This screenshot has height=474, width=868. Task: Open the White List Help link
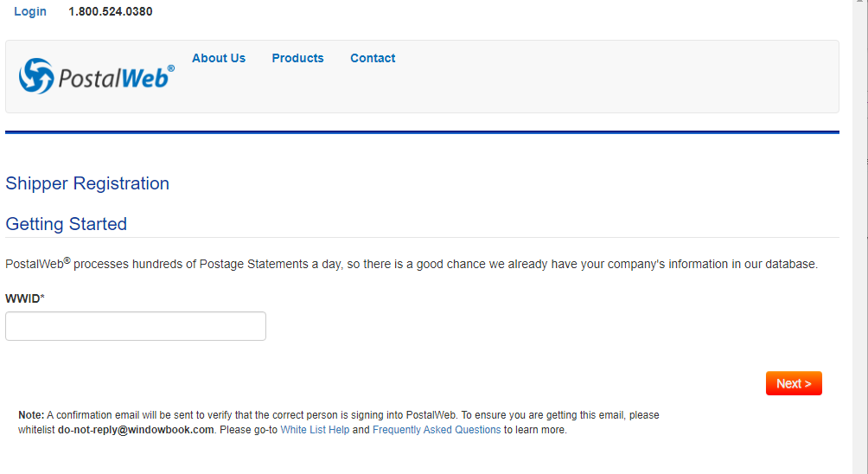pyautogui.click(x=315, y=430)
